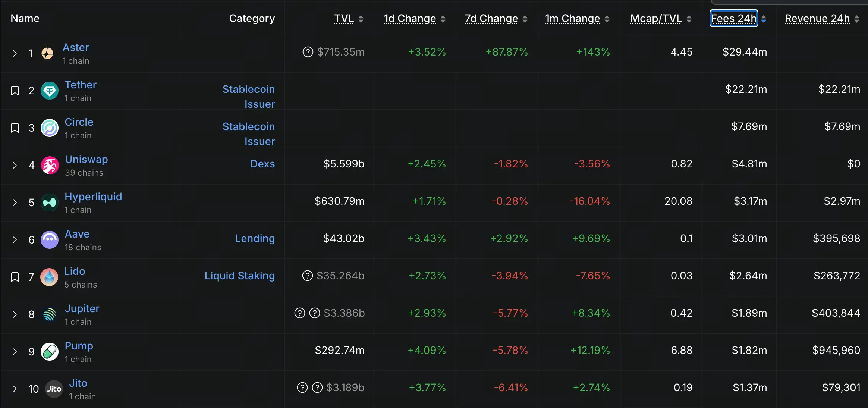Sort by Mcap/TVL header

[656, 19]
